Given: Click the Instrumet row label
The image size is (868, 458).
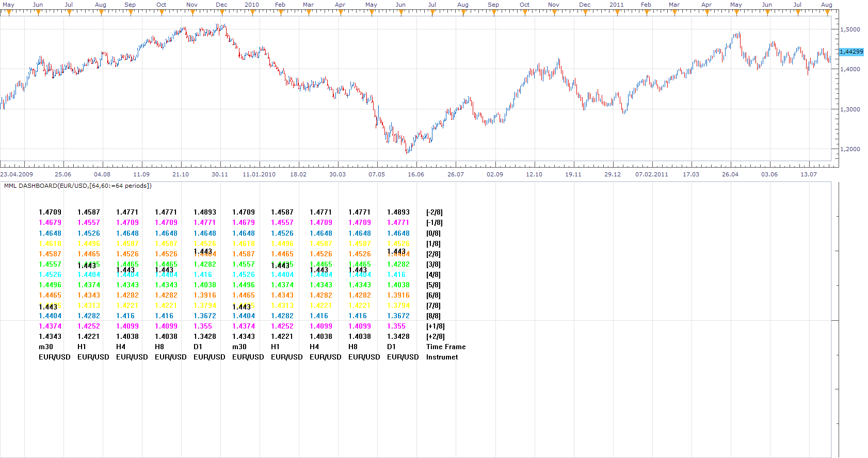Looking at the screenshot, I should tap(442, 357).
